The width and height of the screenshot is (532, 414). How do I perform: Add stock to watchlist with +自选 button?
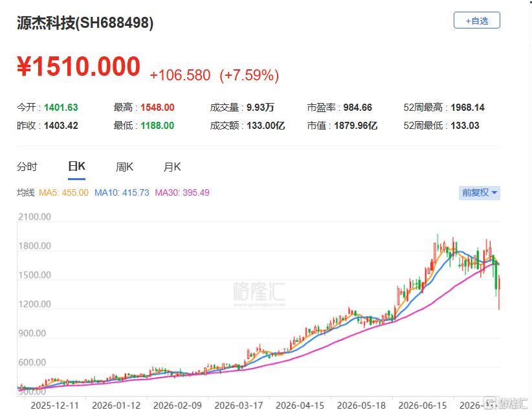(x=477, y=20)
